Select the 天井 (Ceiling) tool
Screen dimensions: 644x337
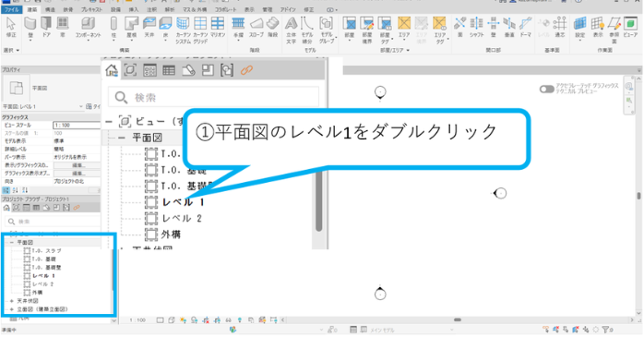[x=149, y=27]
